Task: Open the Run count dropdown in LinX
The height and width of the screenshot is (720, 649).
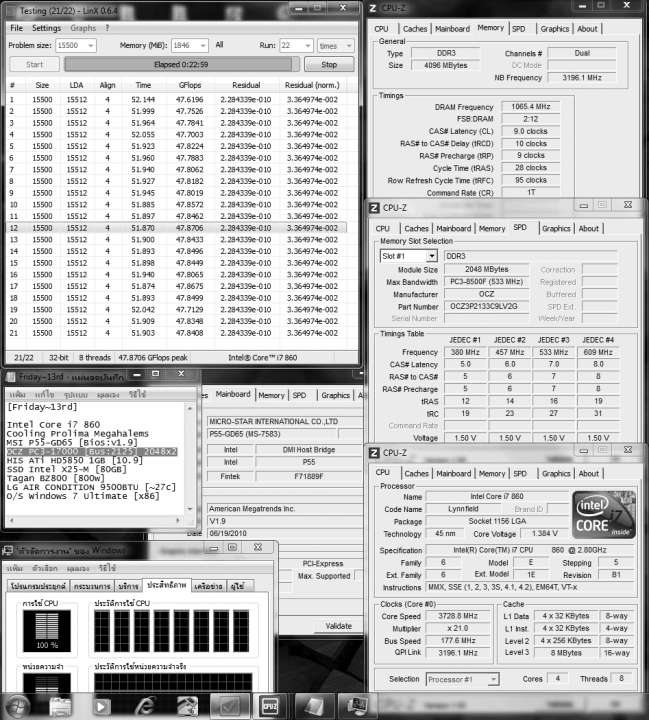Action: (x=308, y=45)
